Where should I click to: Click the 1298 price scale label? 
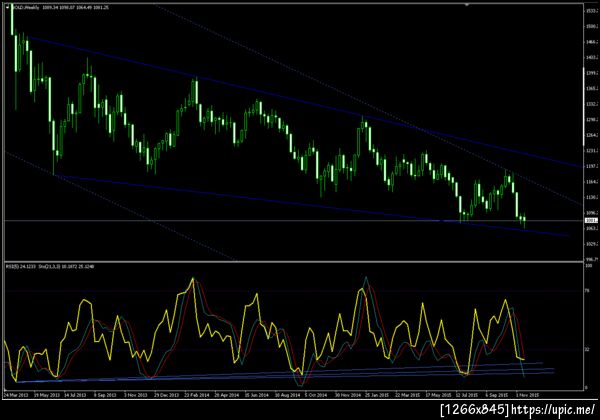592,120
